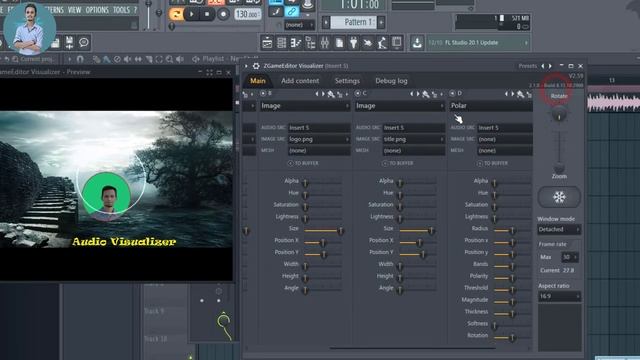Toggle the blue link snap icon

[291, 11]
